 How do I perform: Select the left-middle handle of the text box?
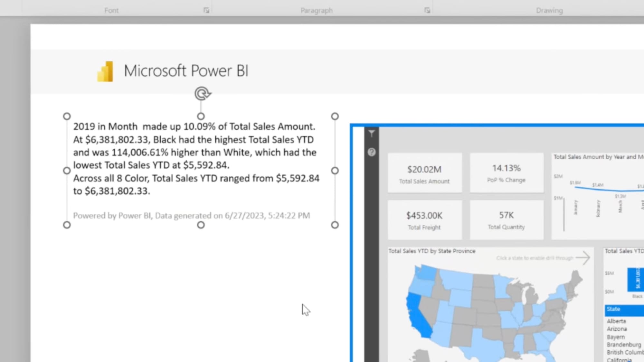pyautogui.click(x=67, y=171)
